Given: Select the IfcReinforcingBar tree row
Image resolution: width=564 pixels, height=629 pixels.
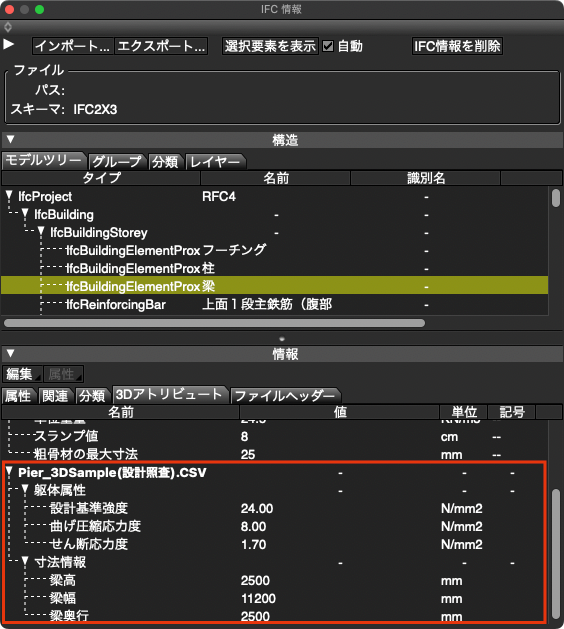Looking at the screenshot, I should [x=274, y=304].
